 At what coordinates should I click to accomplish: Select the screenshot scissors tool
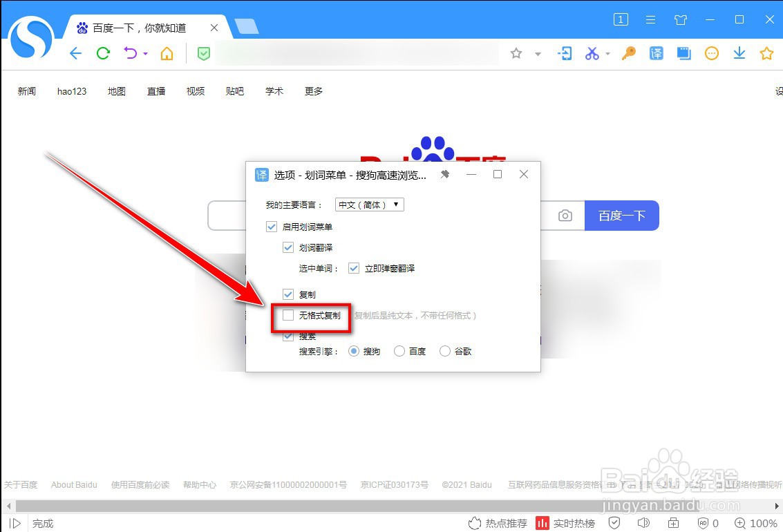593,53
